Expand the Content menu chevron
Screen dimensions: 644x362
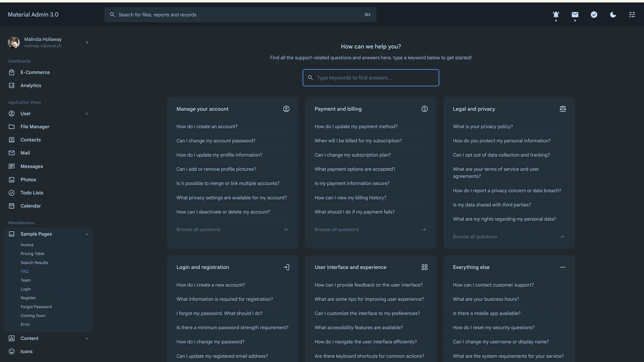click(87, 339)
